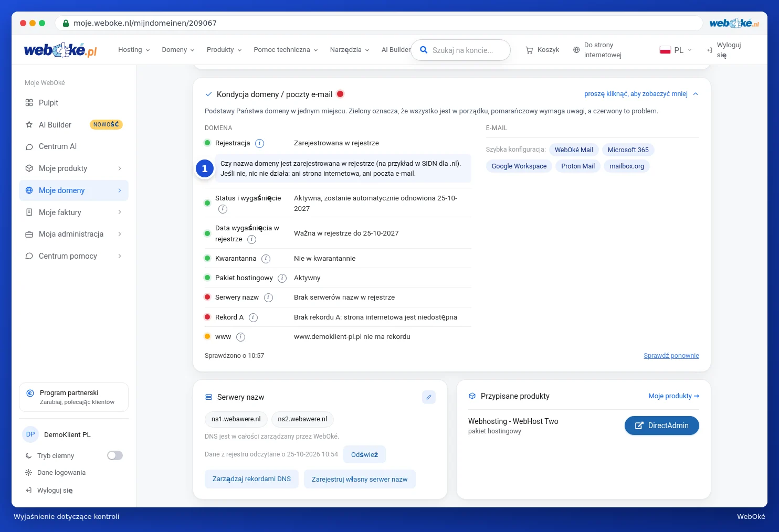Image resolution: width=779 pixels, height=532 pixels.
Task: Collapse the Kondycja domeny section chevron
Action: pyautogui.click(x=696, y=94)
